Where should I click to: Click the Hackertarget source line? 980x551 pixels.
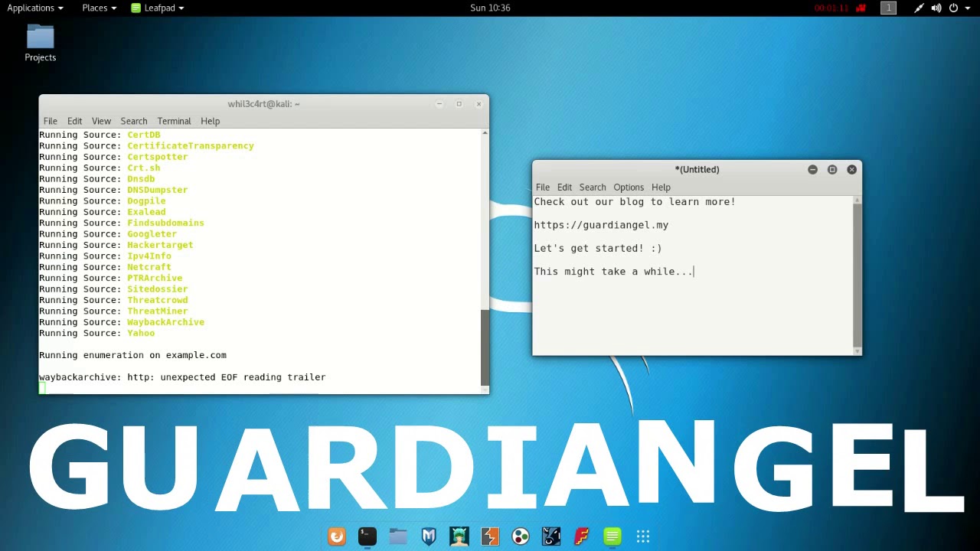pos(116,245)
